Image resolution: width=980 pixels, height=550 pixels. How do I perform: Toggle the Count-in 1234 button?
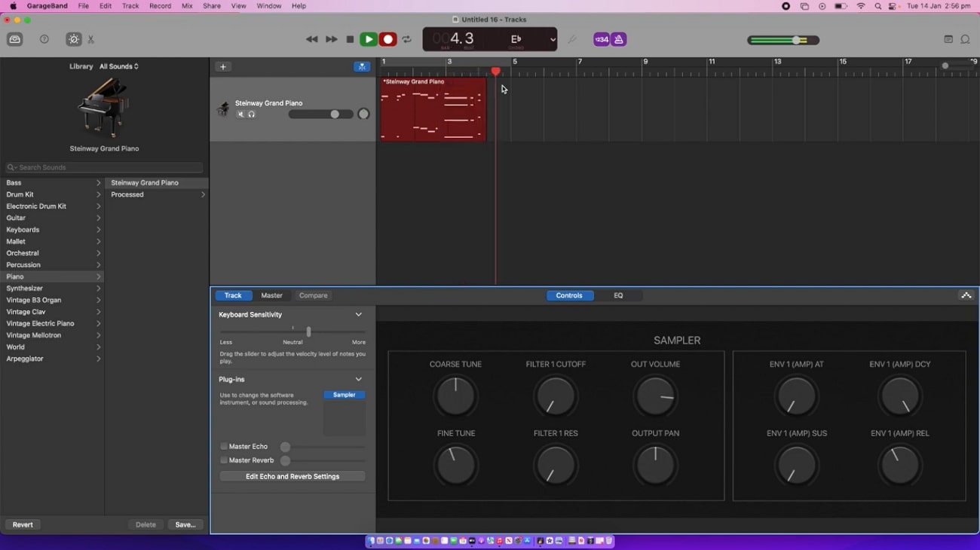click(602, 40)
